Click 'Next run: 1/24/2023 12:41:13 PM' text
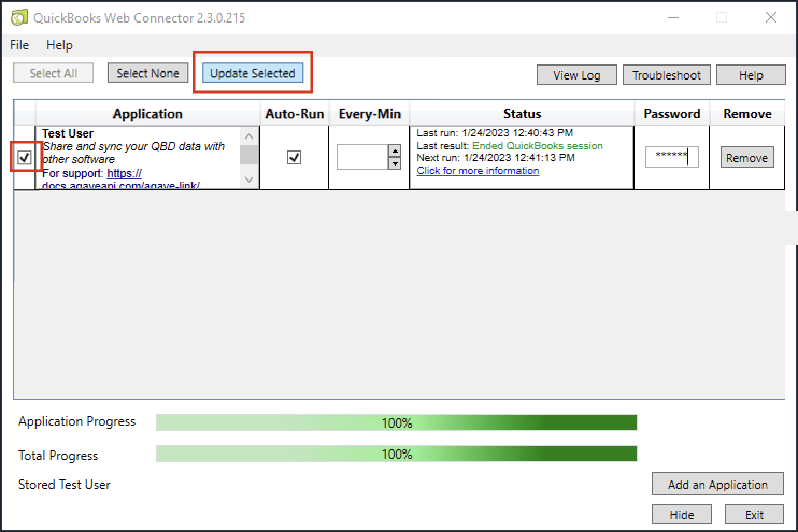798x532 pixels. tap(496, 157)
